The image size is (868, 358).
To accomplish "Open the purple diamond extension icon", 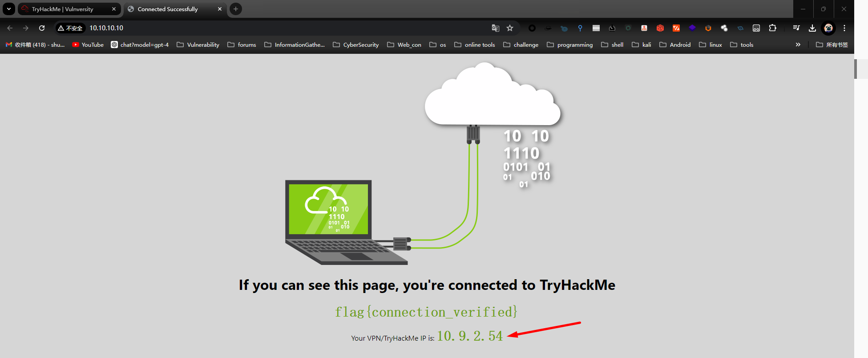I will click(692, 28).
